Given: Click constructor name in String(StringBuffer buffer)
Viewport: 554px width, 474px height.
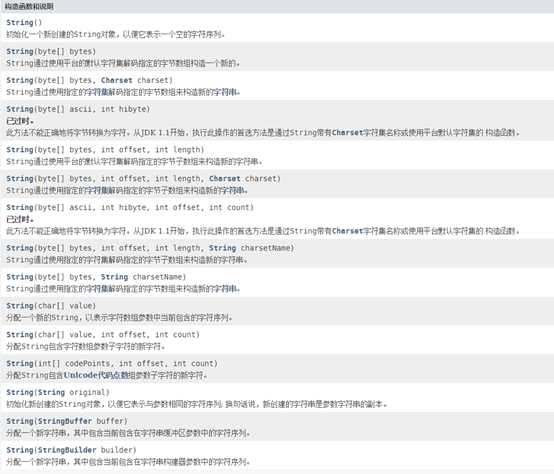Looking at the screenshot, I should pos(20,422).
